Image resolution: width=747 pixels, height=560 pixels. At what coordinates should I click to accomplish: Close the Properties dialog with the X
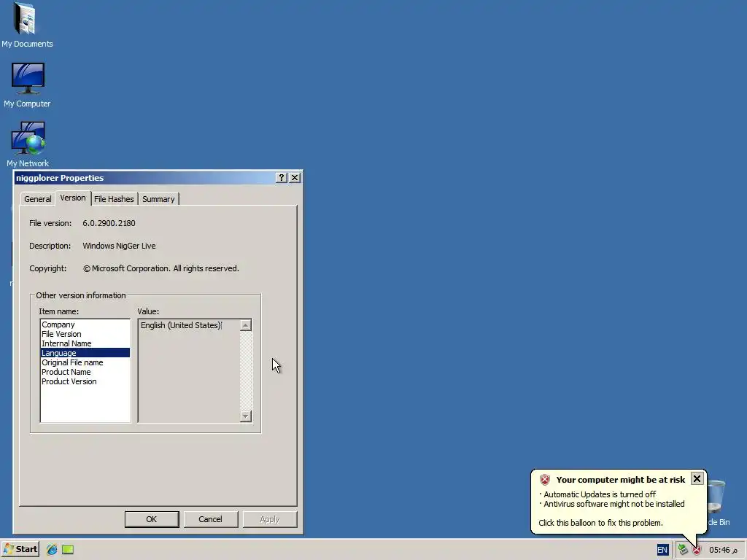click(x=295, y=178)
